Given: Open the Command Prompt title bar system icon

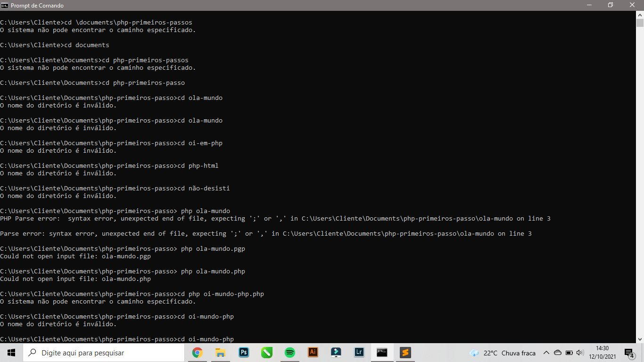Looking at the screenshot, I should pyautogui.click(x=5, y=5).
